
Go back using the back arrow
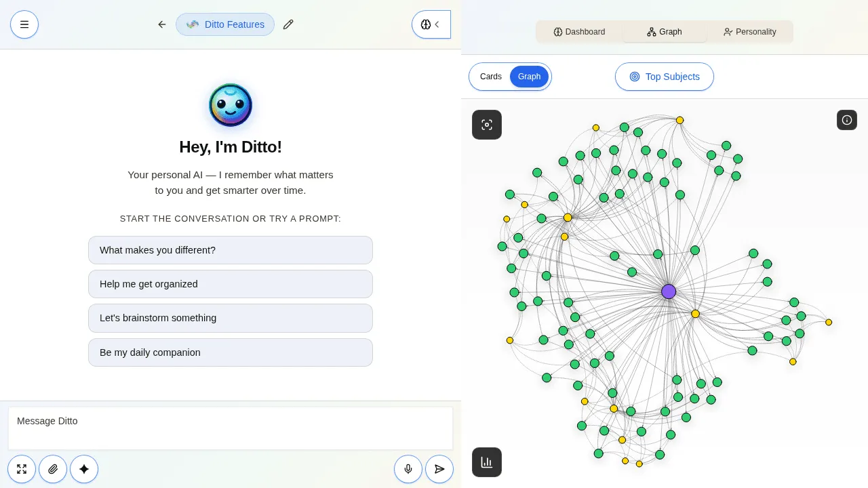click(161, 24)
